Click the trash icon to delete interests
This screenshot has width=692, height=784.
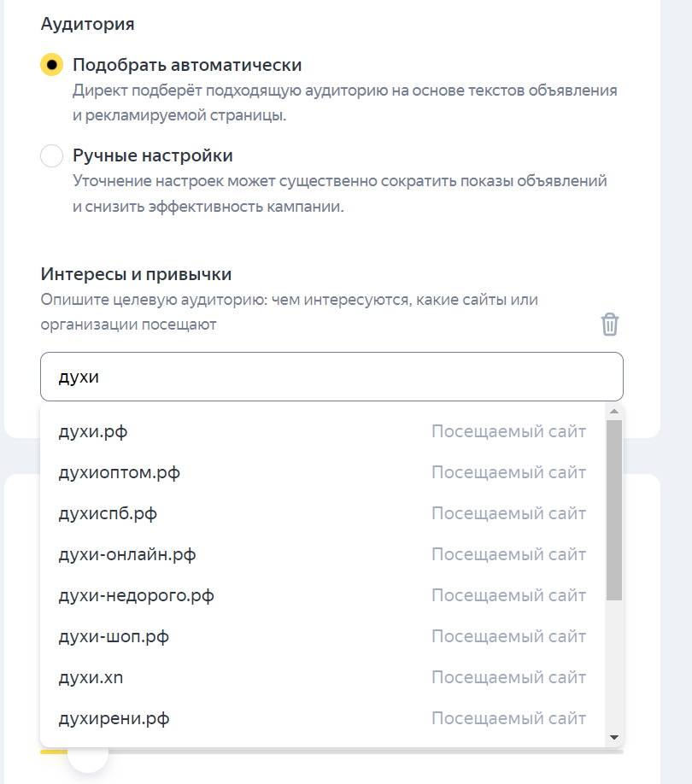(x=610, y=325)
